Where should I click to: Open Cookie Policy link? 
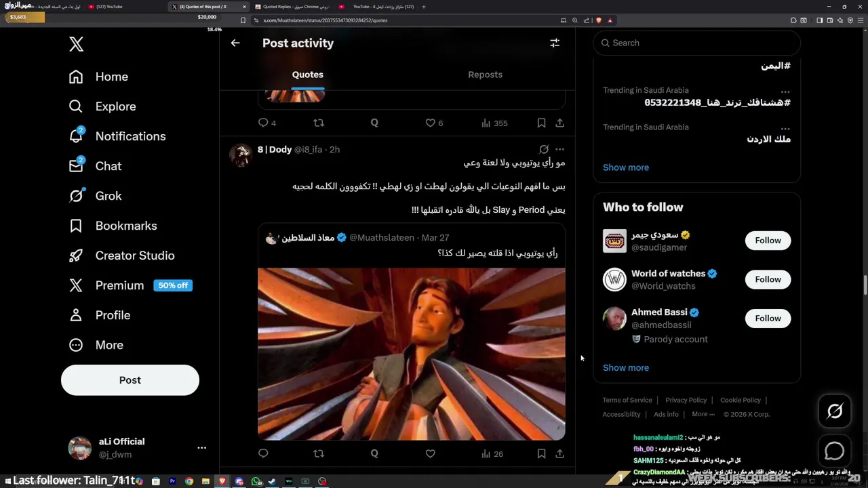tap(741, 400)
